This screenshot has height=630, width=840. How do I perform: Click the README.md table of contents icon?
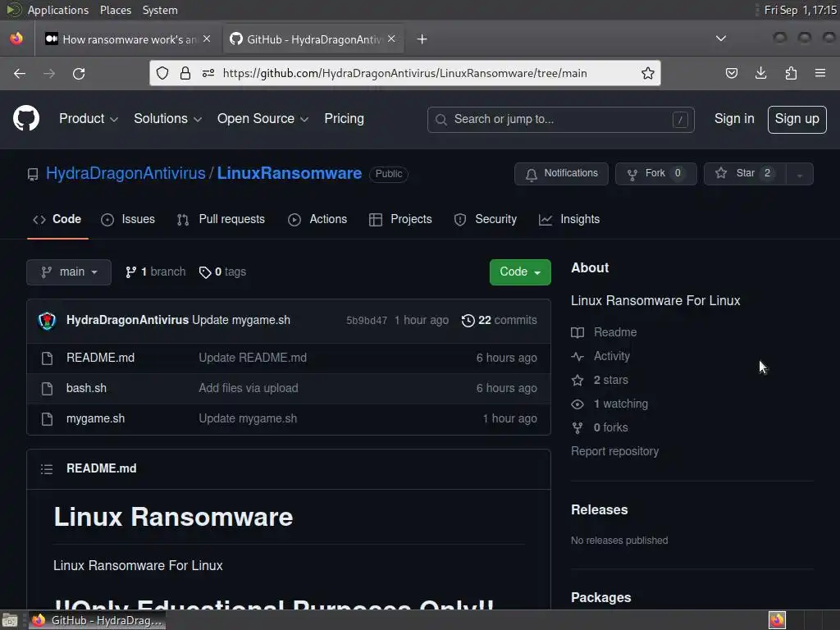[x=47, y=468]
